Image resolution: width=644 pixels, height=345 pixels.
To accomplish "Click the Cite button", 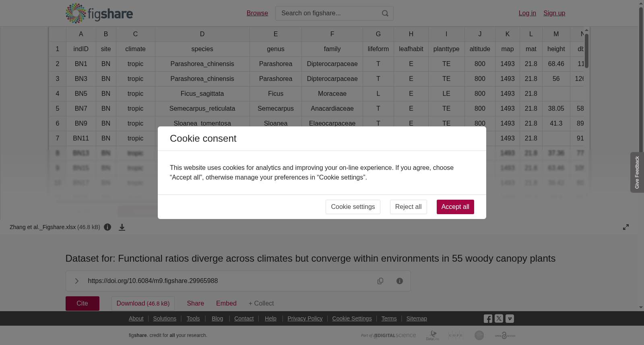I will (x=83, y=304).
